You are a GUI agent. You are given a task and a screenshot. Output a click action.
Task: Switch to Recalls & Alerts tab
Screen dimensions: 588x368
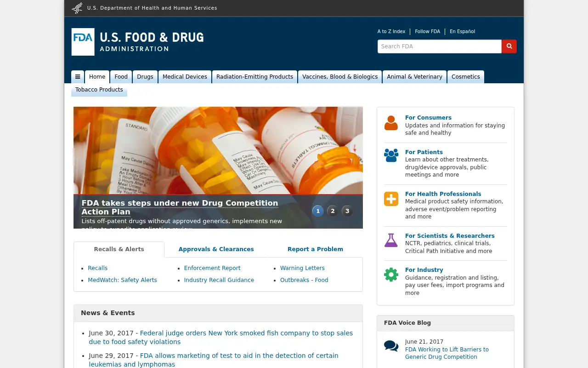[x=119, y=249]
